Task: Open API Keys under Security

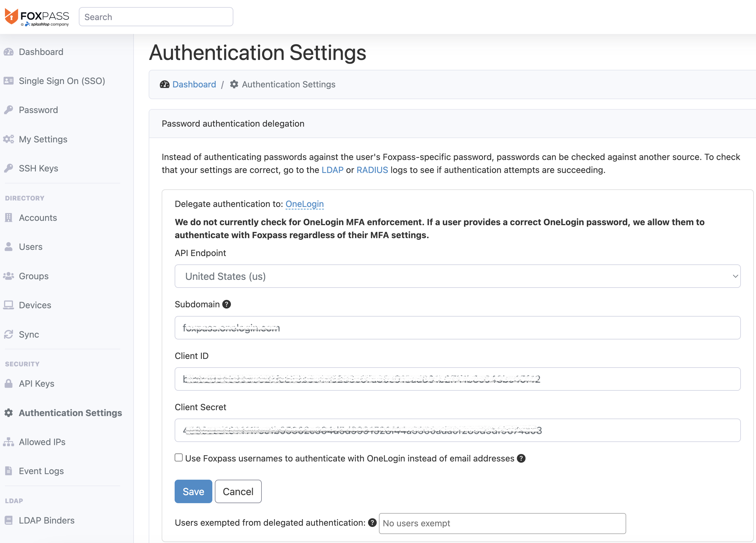Action: [36, 384]
